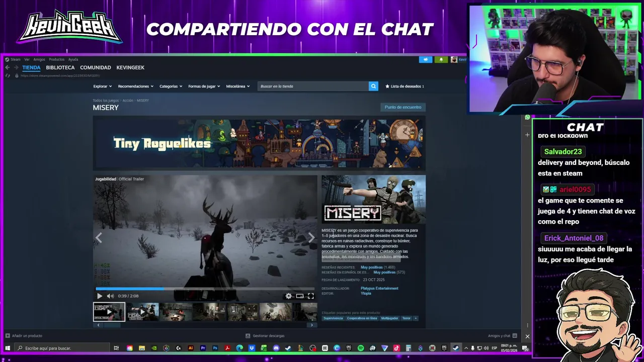Click the store search magnifier button
The height and width of the screenshot is (362, 644).
point(373,86)
